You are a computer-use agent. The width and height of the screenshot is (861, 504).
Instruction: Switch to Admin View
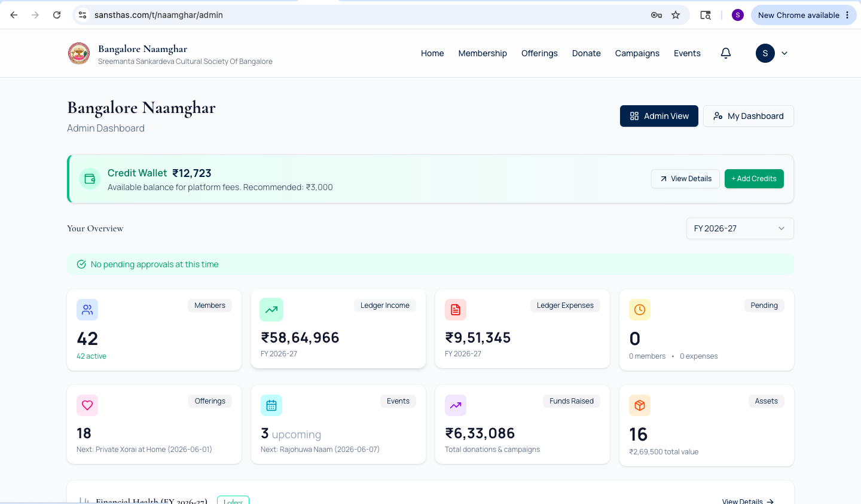click(659, 116)
